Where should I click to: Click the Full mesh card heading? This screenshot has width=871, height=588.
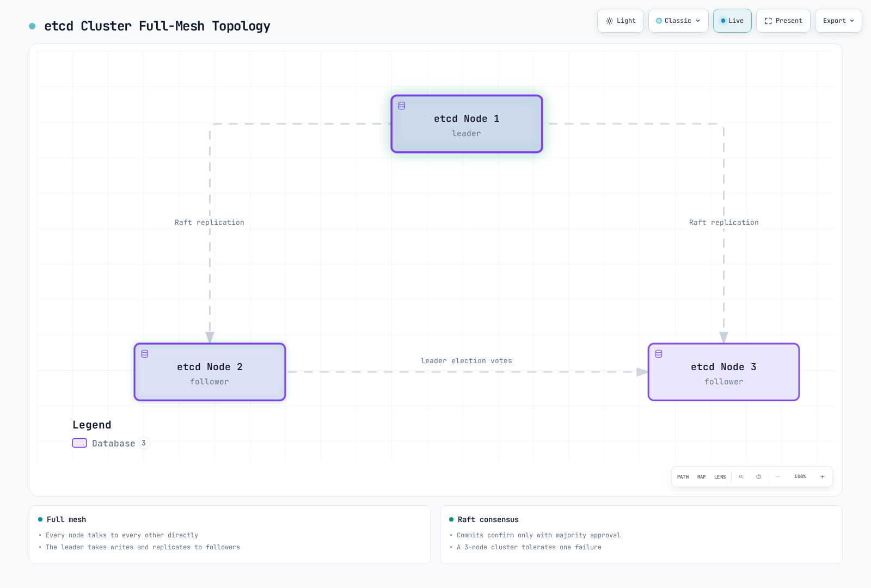click(66, 519)
